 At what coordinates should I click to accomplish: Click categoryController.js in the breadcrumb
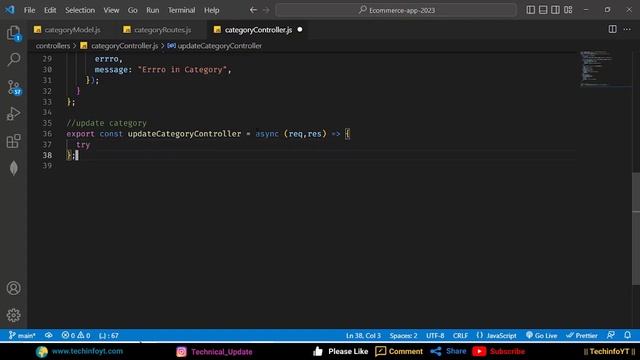pos(124,46)
